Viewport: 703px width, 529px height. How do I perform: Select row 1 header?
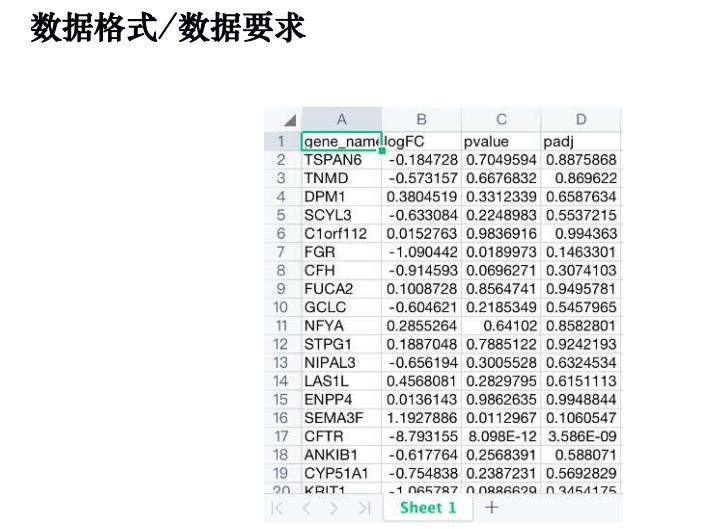tap(283, 141)
